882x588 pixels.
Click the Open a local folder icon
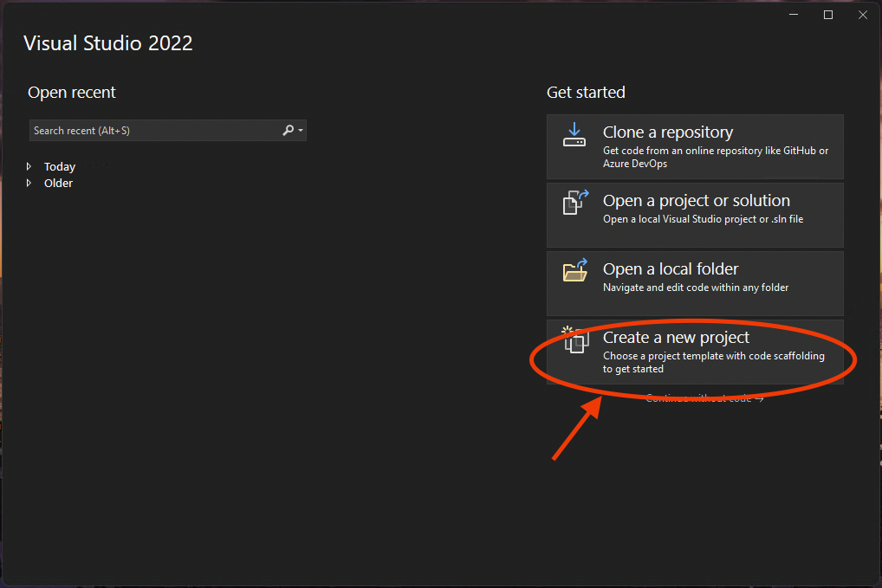pyautogui.click(x=575, y=270)
